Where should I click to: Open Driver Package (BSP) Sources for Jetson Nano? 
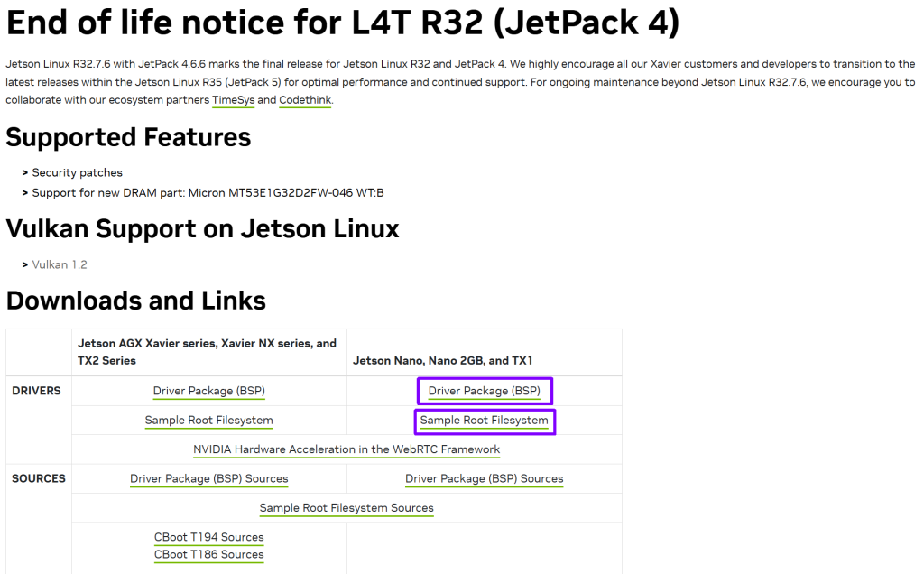[485, 479]
